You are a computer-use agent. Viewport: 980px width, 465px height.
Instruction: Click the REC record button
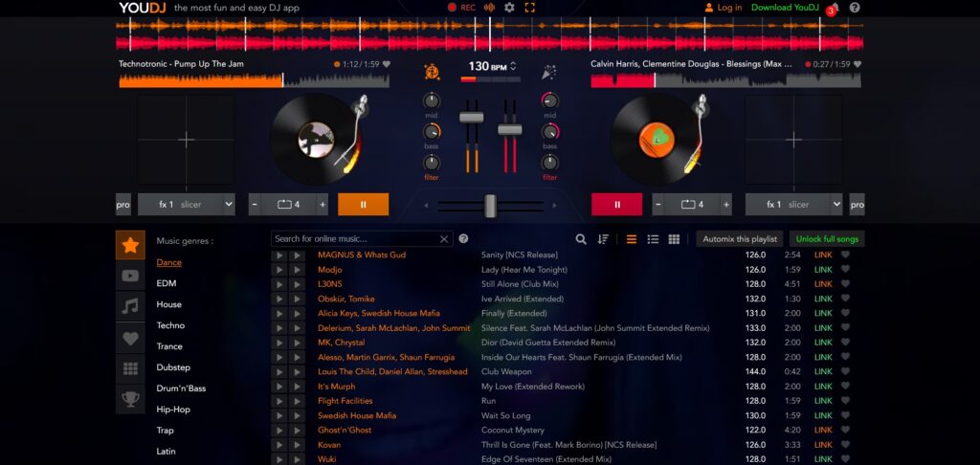click(461, 8)
